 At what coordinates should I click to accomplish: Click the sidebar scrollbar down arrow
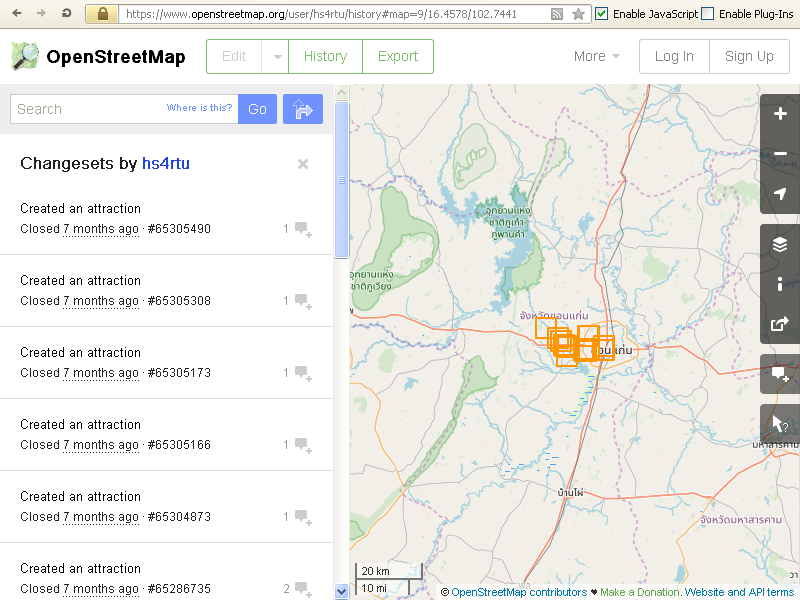[x=341, y=591]
